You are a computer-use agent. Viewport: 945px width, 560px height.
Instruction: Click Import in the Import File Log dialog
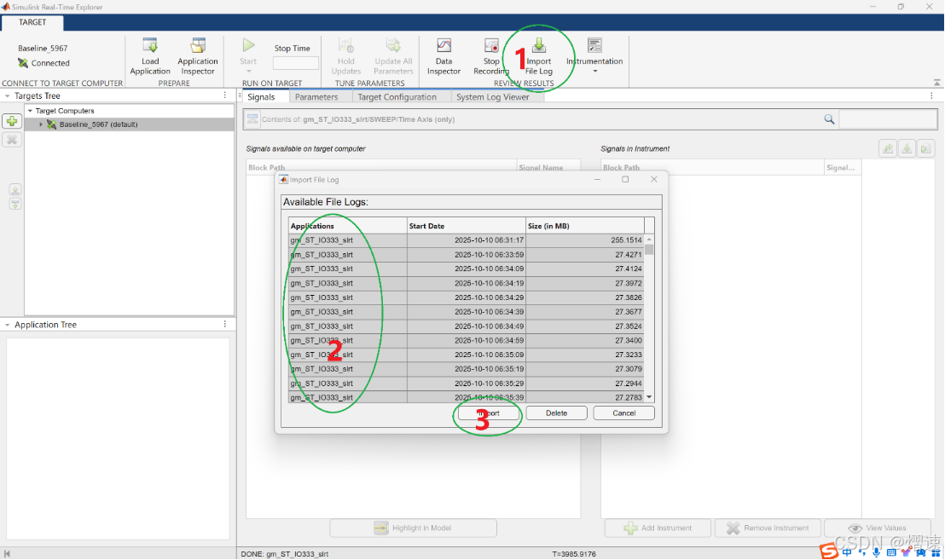[x=489, y=413]
